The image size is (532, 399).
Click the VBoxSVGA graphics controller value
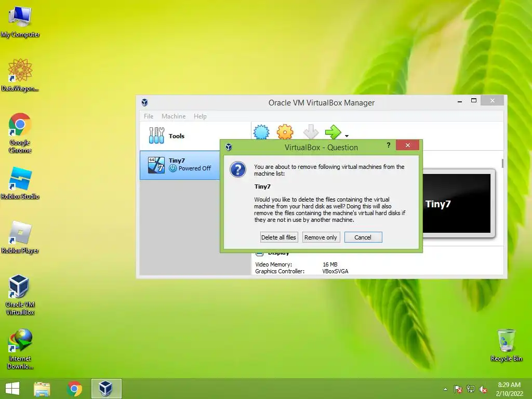pos(335,271)
